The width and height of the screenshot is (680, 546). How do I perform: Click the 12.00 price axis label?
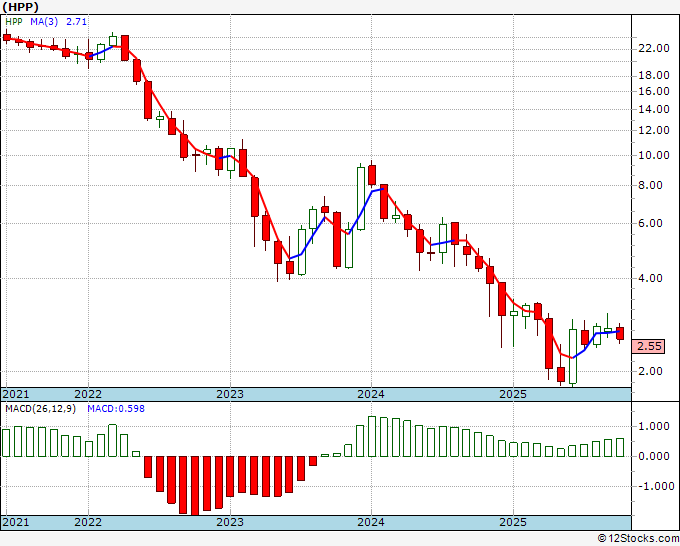(x=654, y=130)
